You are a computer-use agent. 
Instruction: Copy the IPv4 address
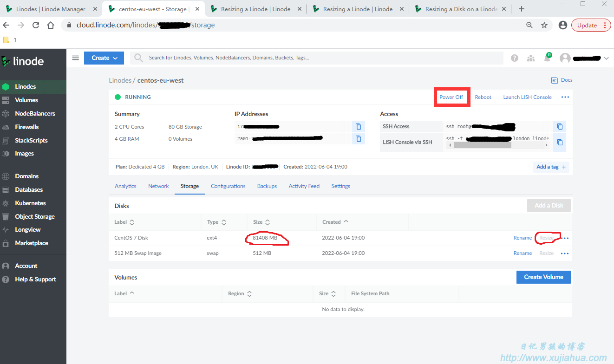(x=358, y=126)
